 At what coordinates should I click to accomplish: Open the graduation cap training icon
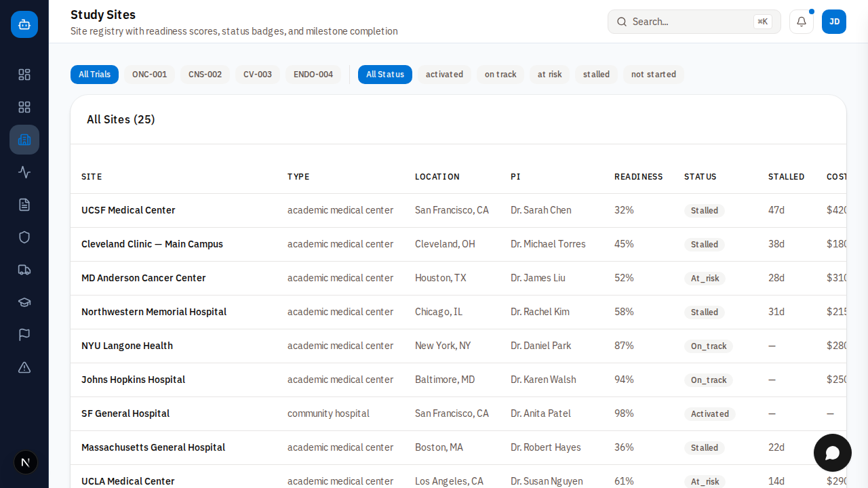[x=24, y=302]
